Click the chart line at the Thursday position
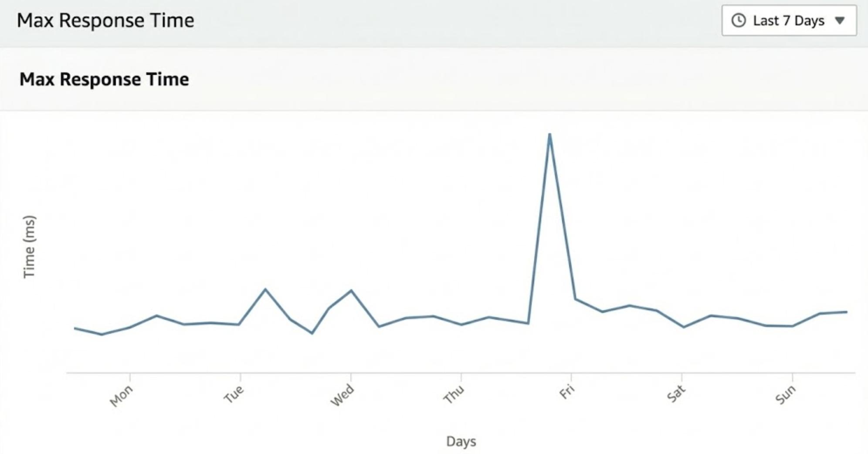This screenshot has height=454, width=868. pos(460,325)
